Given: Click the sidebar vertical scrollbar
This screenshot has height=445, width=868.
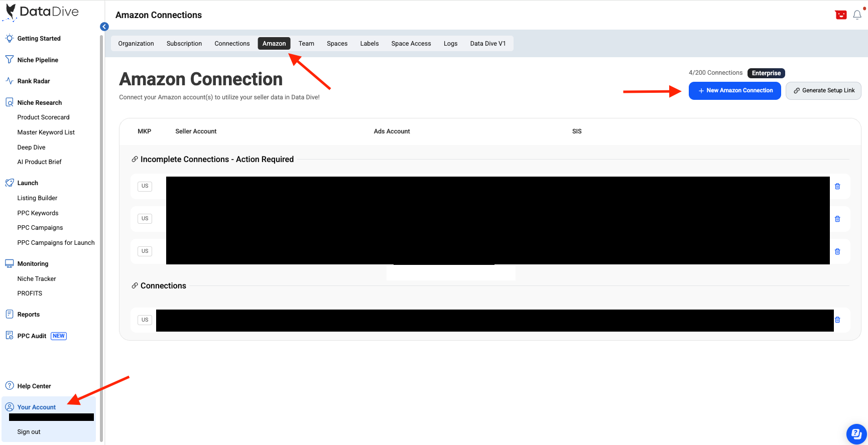Looking at the screenshot, I should tap(101, 238).
